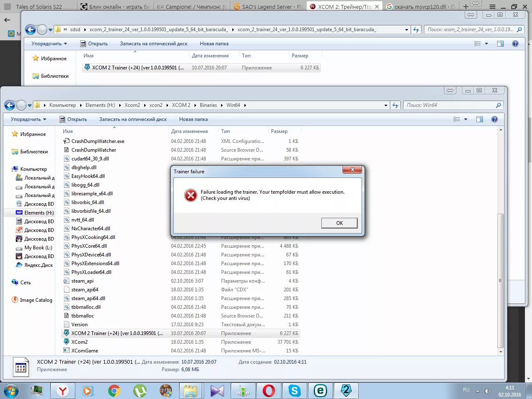Open ESET antivirus from taskbar
Viewport: 532px width, 399px height.
(320, 391)
